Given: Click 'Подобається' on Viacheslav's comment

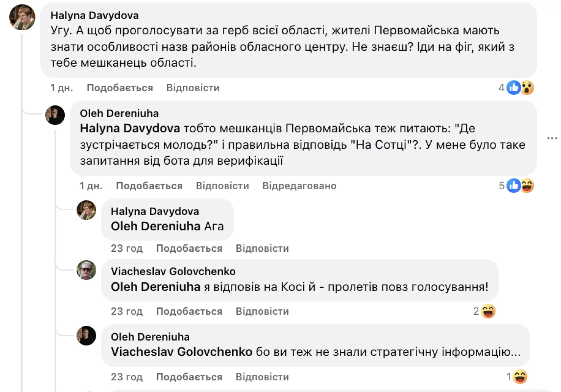Looking at the screenshot, I should 189,311.
